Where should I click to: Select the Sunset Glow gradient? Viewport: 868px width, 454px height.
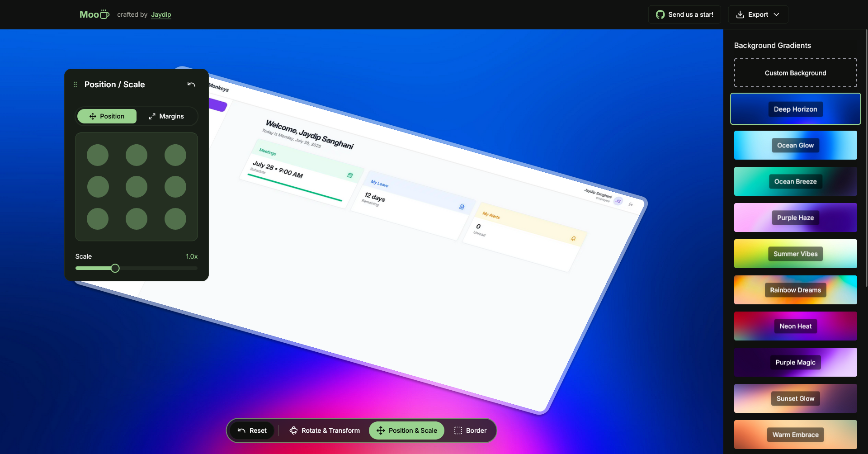click(x=795, y=398)
